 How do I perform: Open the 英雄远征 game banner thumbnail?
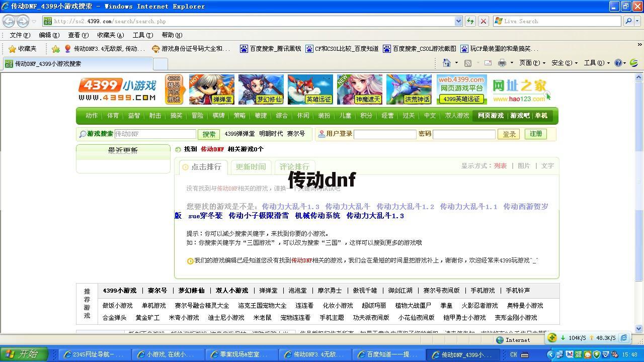click(x=310, y=89)
